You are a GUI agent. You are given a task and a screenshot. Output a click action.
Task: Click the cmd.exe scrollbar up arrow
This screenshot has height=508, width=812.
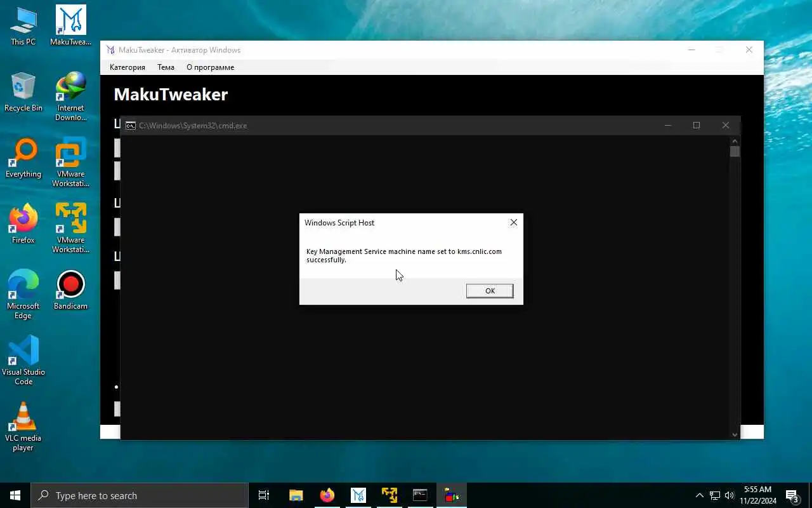[x=735, y=140]
